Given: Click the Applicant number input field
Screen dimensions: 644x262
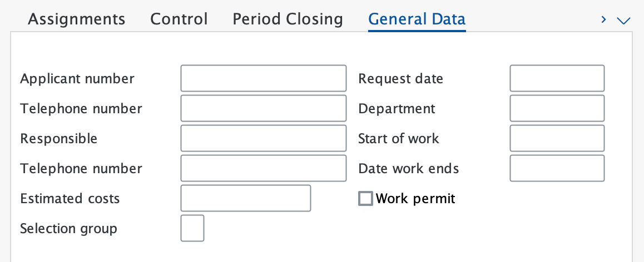Looking at the screenshot, I should [264, 78].
